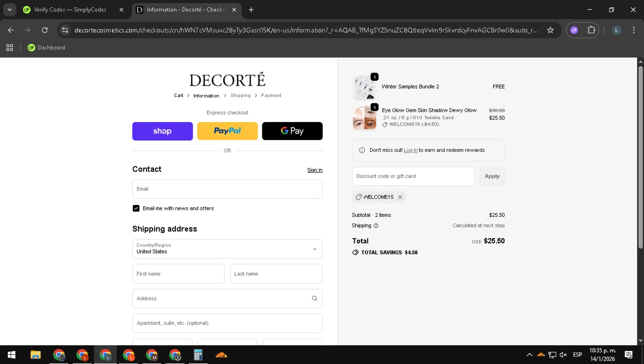Select the Shipping breadcrumb step

(240, 95)
